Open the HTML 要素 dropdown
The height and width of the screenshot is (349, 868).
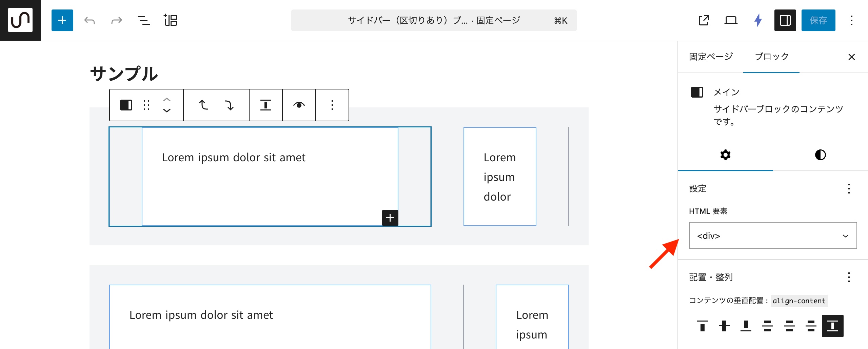pyautogui.click(x=773, y=235)
